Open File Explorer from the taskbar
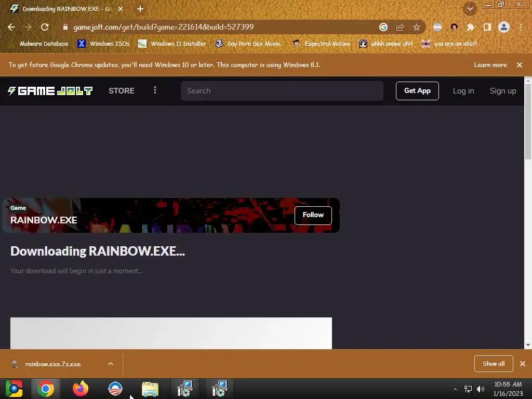This screenshot has height=399, width=532. coord(150,389)
